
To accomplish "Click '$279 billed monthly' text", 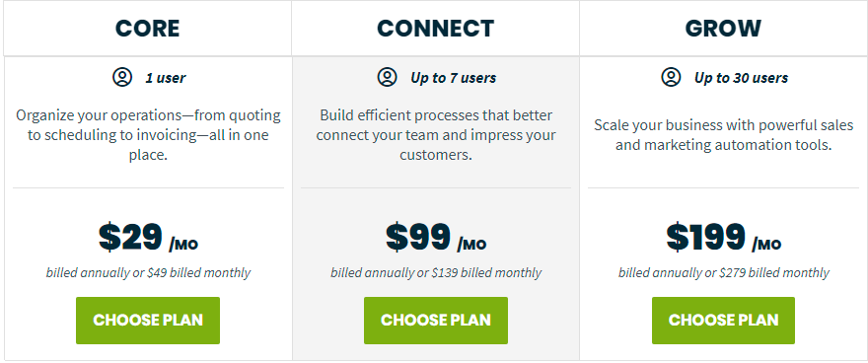I will click(x=774, y=273).
